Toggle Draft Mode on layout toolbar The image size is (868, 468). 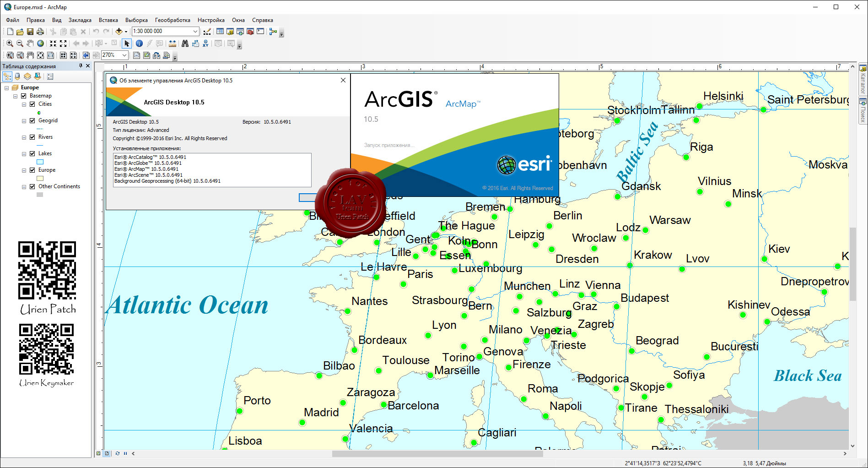pos(136,55)
